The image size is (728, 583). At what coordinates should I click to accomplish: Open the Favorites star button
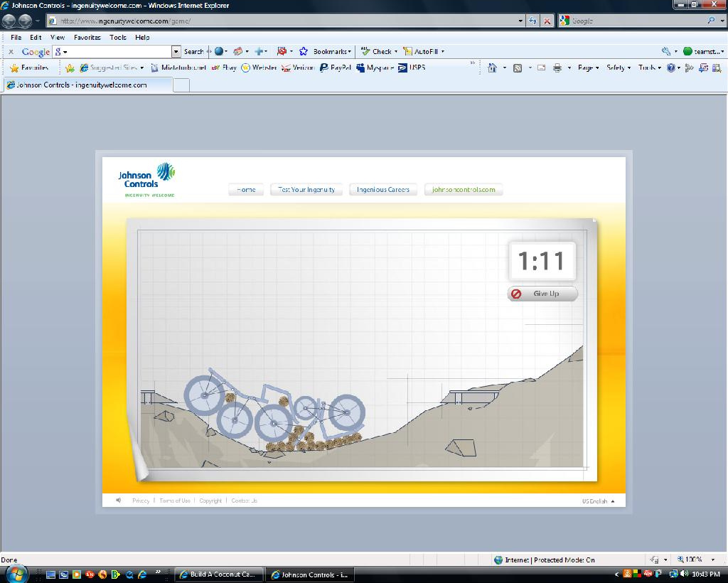click(x=30, y=68)
